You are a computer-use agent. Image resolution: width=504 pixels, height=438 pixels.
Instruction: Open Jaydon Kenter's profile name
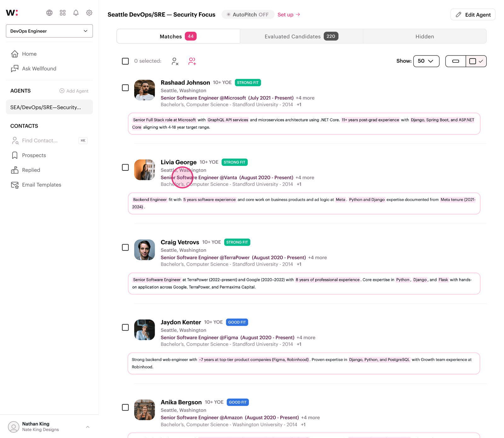point(181,322)
